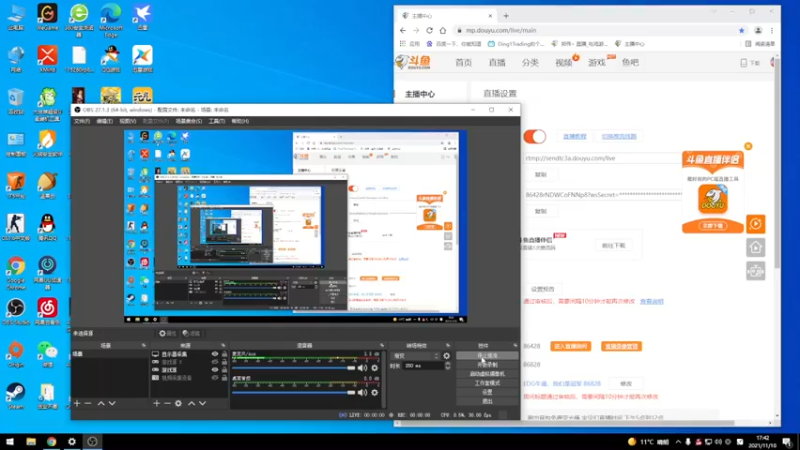The image size is (800, 450).
Task: Open OBS Scene Collection menu
Action: coord(189,121)
